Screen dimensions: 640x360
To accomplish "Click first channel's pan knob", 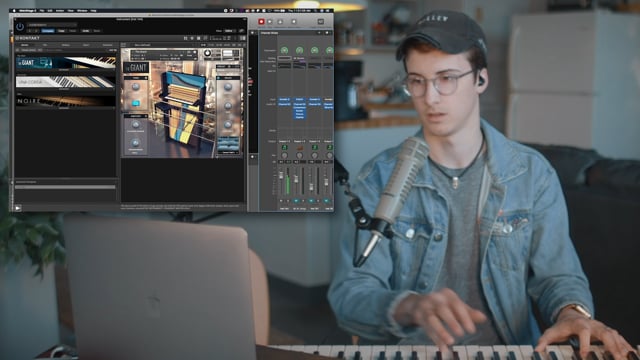I will pos(284,156).
